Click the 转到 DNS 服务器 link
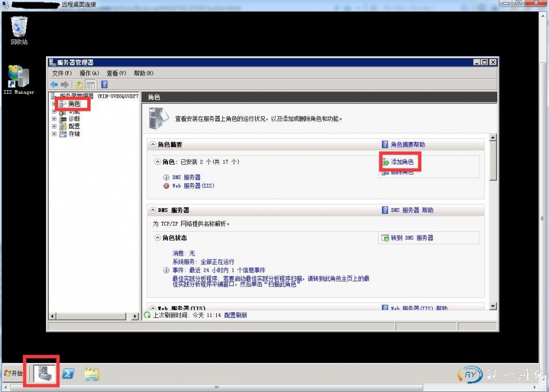 (412, 238)
